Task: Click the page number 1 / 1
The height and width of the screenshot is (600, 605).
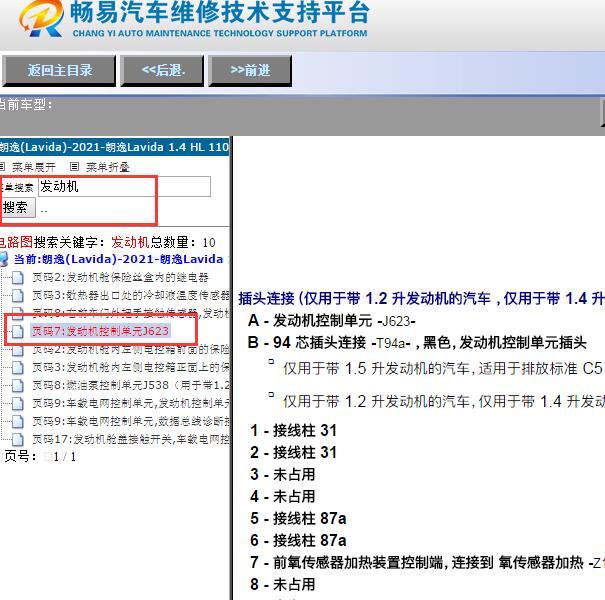Action: pos(65,457)
